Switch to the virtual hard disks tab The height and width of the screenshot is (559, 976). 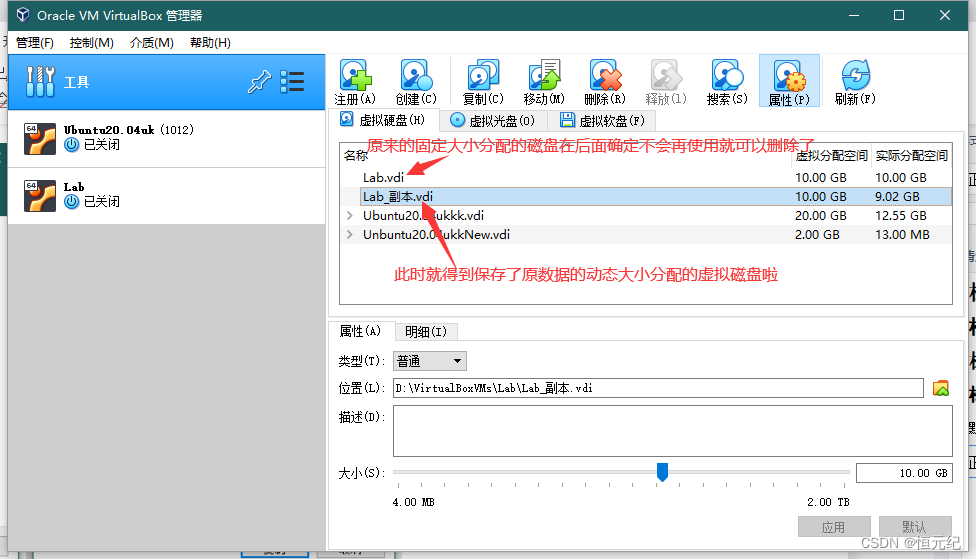click(x=383, y=120)
